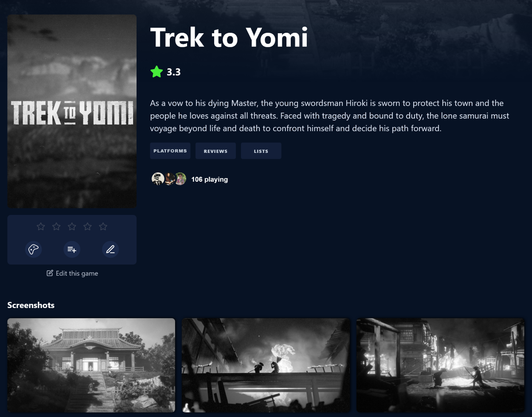Click the add-to-list icon below the cover

point(72,249)
